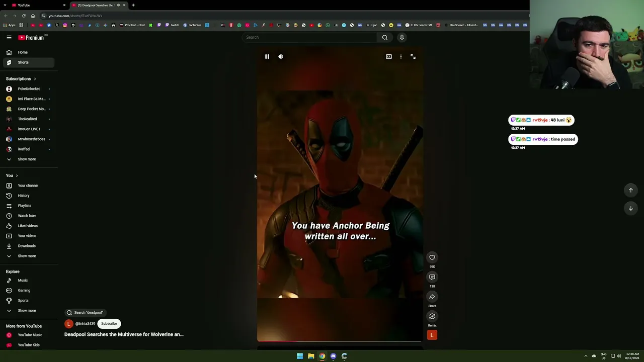Like the Deadpool short

(432, 257)
